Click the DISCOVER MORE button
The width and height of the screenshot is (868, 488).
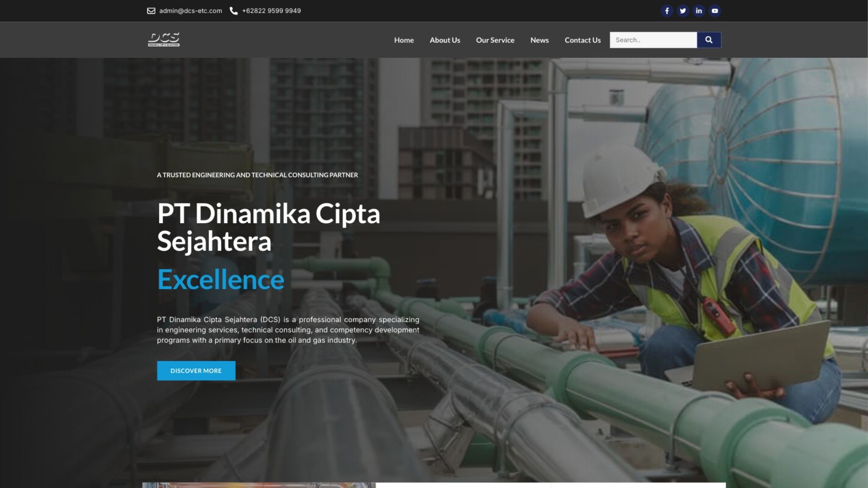tap(196, 371)
